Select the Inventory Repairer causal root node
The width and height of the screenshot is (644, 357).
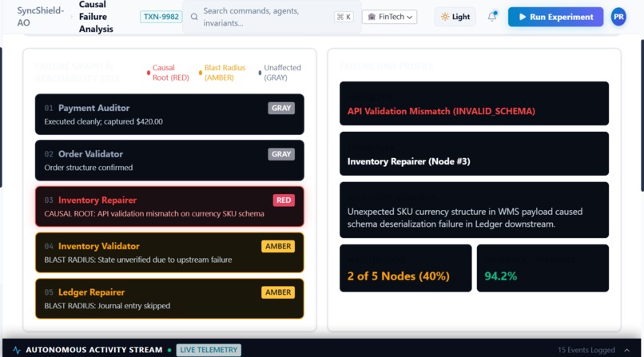169,206
